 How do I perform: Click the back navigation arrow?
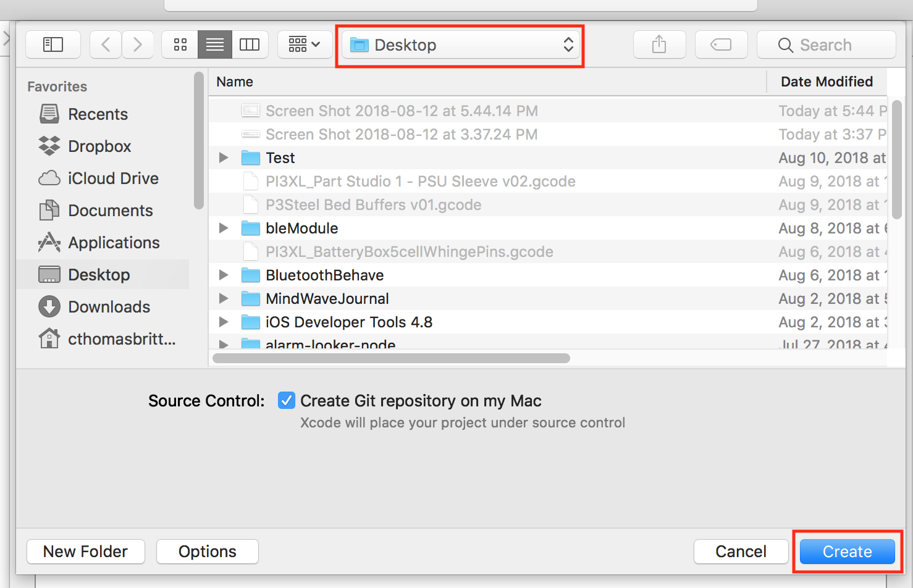(x=105, y=44)
